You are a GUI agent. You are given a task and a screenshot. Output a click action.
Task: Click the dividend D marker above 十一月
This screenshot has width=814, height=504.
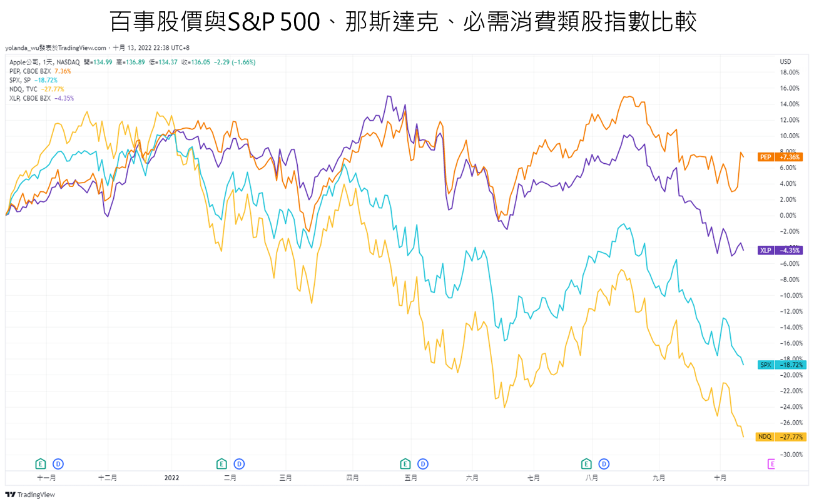click(58, 463)
